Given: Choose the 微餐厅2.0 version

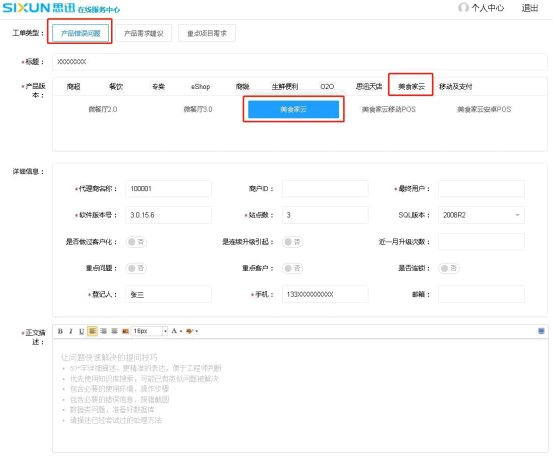Looking at the screenshot, I should [103, 110].
